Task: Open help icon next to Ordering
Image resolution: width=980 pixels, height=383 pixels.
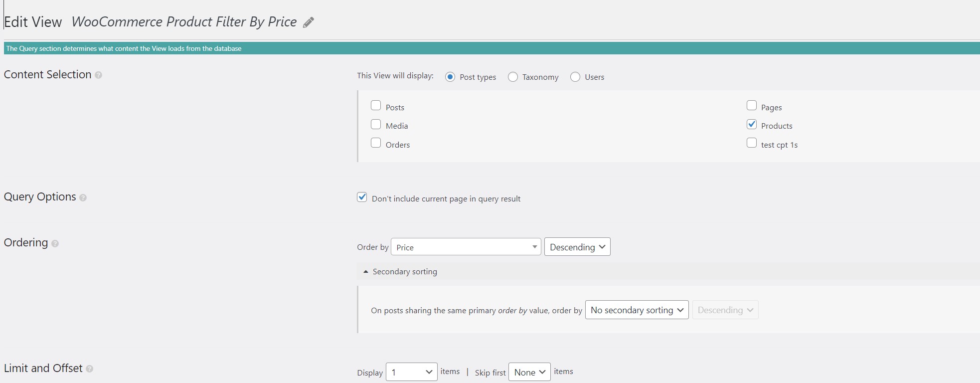Action: [x=55, y=243]
